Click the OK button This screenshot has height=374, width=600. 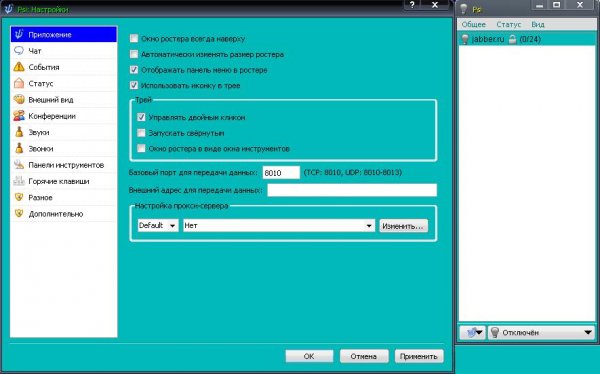tap(309, 356)
